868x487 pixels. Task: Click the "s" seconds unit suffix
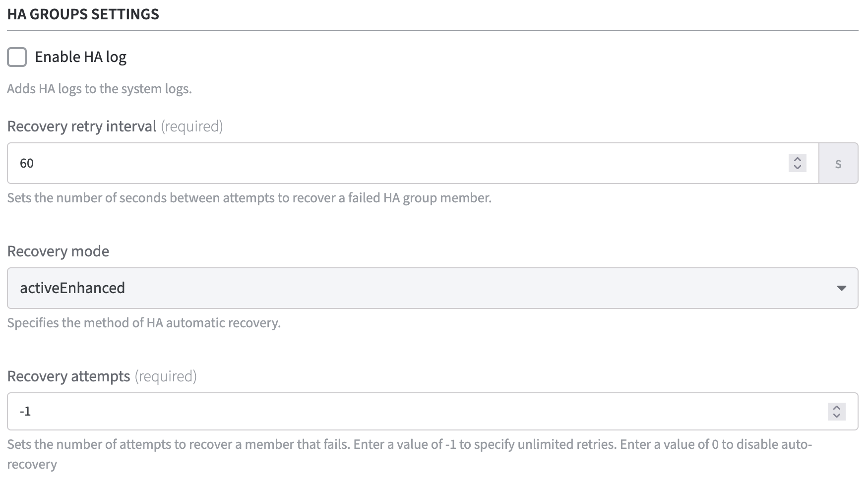pyautogui.click(x=838, y=163)
